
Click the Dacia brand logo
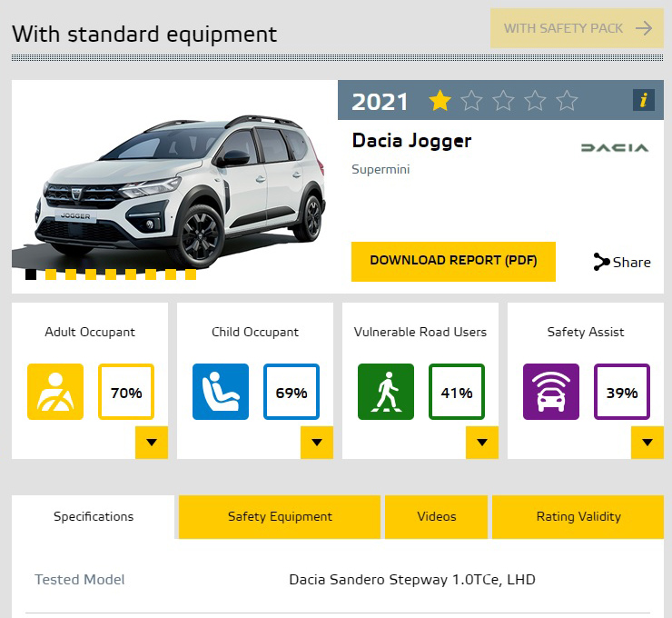[614, 147]
